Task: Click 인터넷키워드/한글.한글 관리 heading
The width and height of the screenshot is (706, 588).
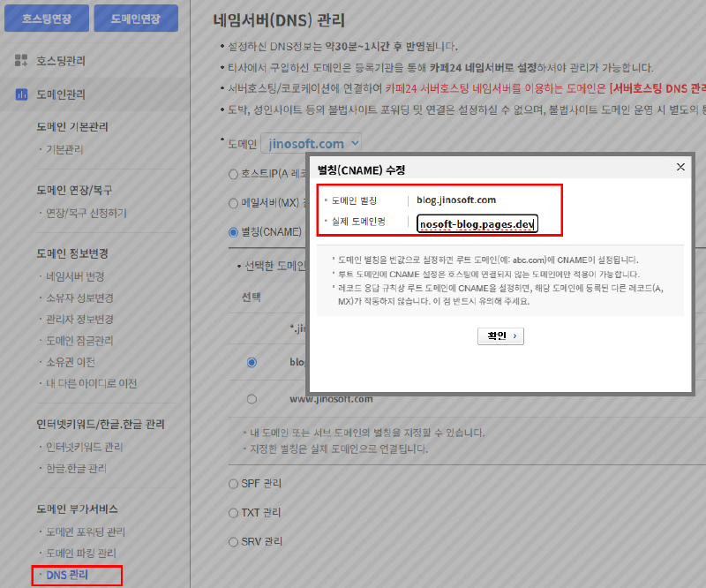Action: [x=101, y=424]
